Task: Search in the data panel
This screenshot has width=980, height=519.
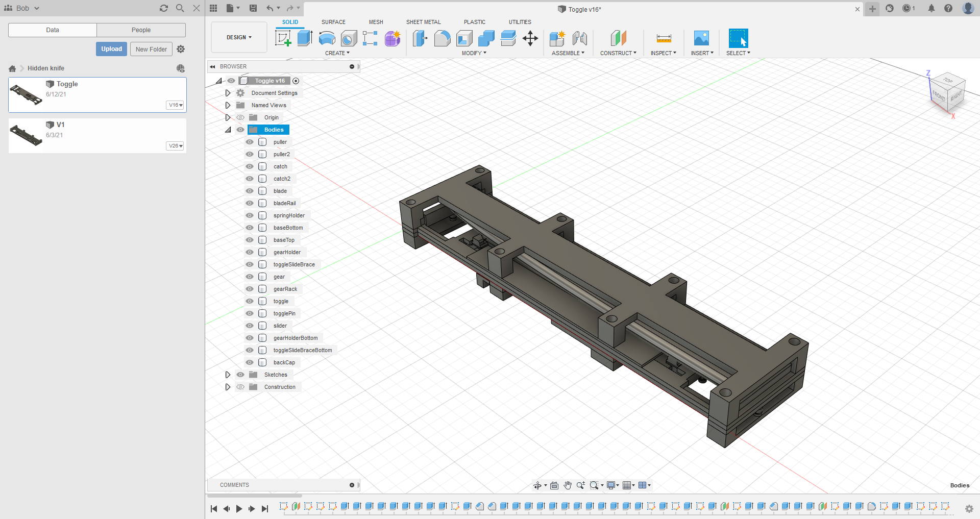Action: click(180, 8)
